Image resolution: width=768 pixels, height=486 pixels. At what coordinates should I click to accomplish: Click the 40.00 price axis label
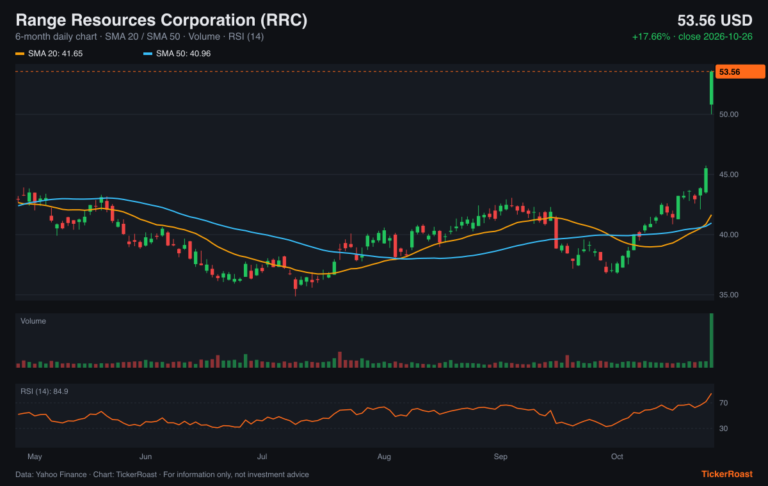coord(728,235)
